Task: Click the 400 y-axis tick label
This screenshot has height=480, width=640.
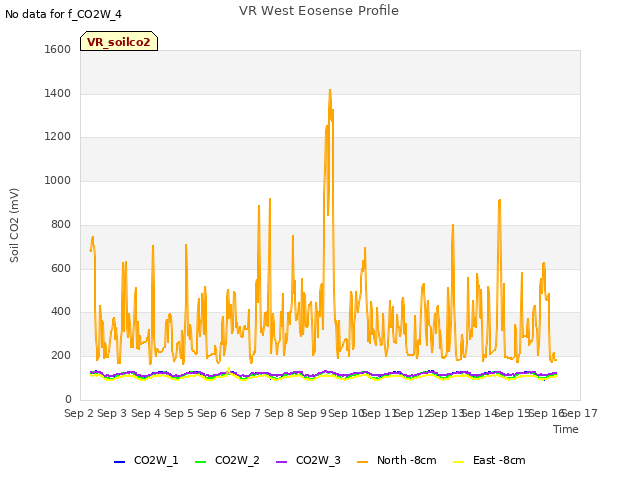Action: click(x=61, y=312)
